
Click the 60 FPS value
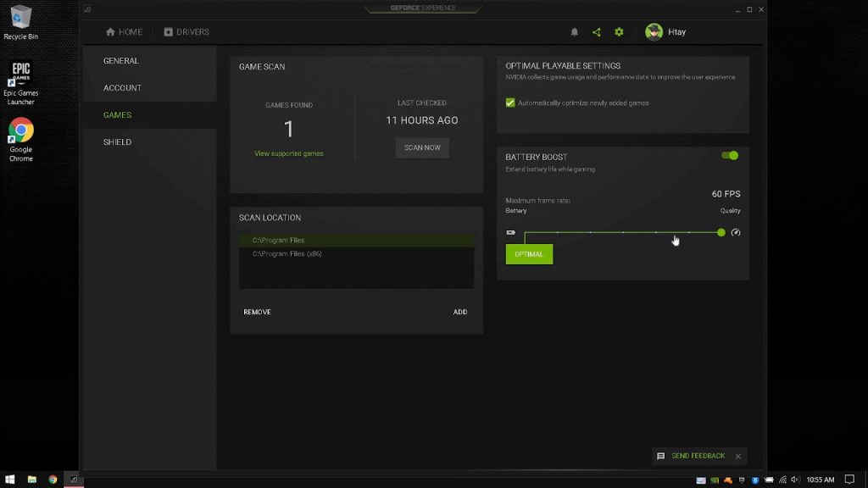click(x=726, y=194)
